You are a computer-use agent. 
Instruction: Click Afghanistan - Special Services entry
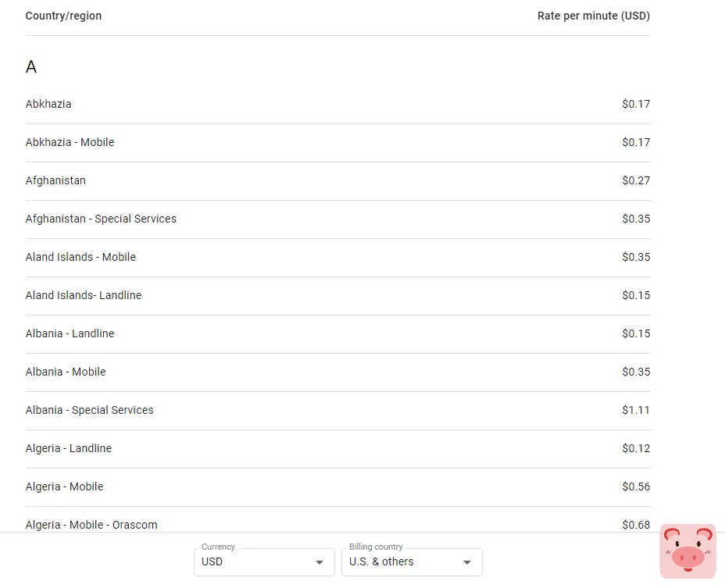coord(101,219)
